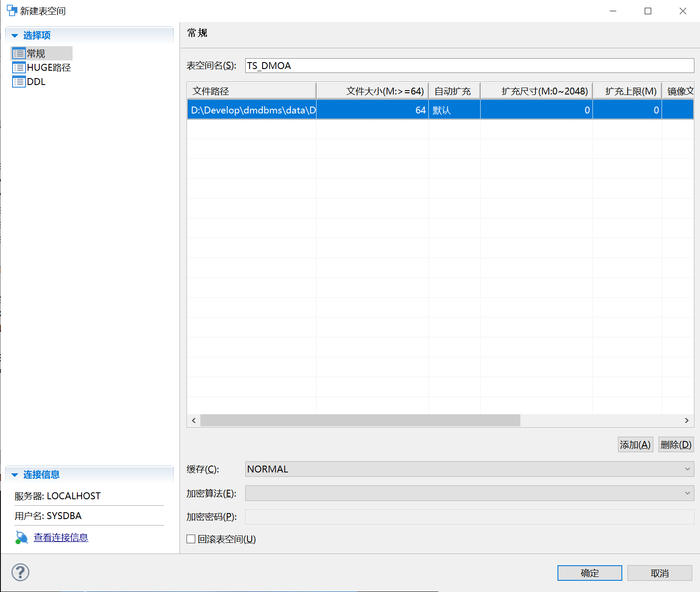
Task: Click the connection info icon beside 查看连接信息
Action: [22, 538]
